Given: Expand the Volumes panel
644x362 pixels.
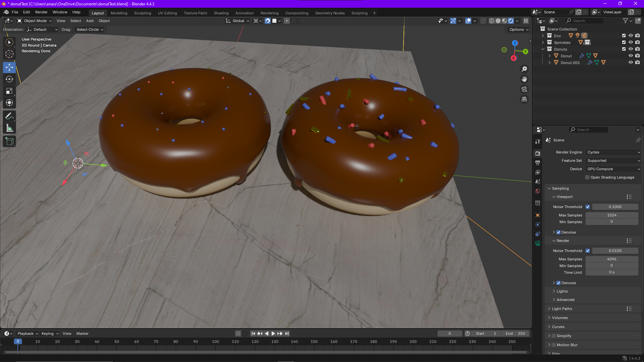Looking at the screenshot, I should coord(560,318).
